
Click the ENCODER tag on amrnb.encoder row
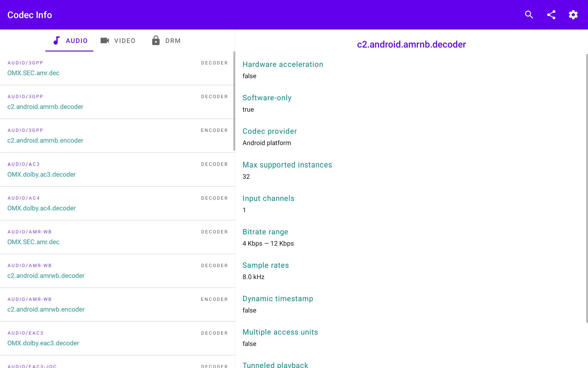click(x=214, y=130)
